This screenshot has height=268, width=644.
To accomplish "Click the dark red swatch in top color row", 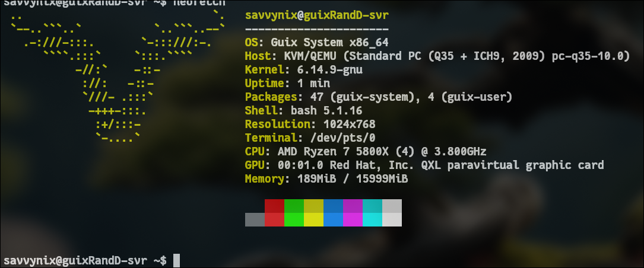I will point(274,206).
